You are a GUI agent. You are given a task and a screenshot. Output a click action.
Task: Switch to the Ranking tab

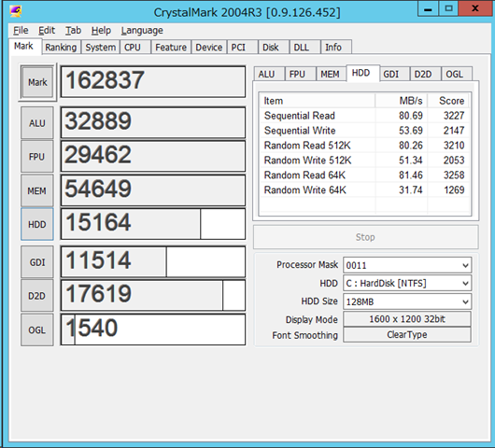point(61,48)
